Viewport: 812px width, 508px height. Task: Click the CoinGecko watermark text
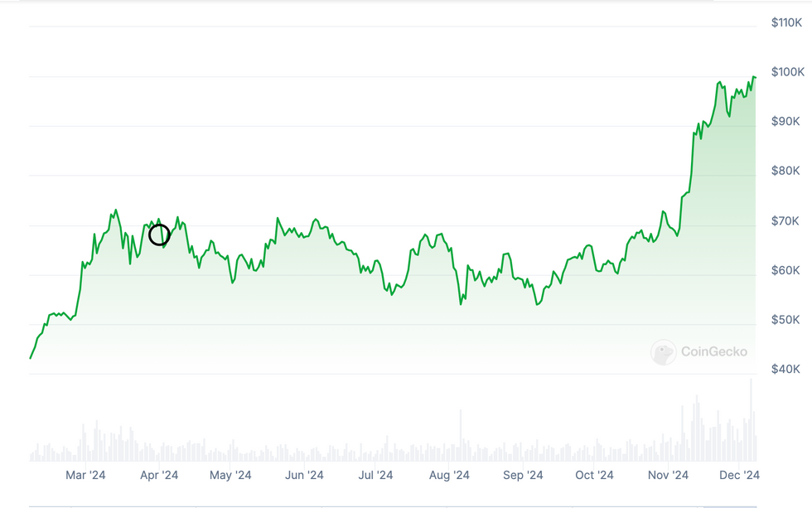(713, 352)
